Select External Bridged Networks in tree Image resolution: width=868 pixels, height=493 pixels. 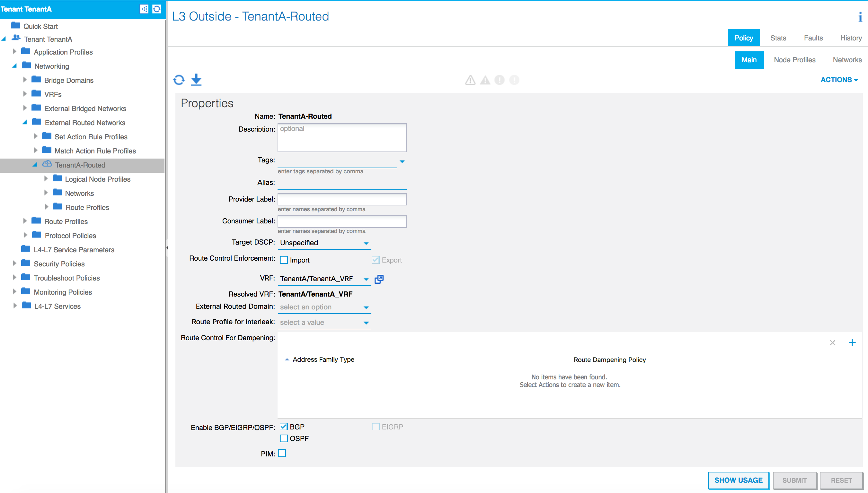[x=85, y=109]
